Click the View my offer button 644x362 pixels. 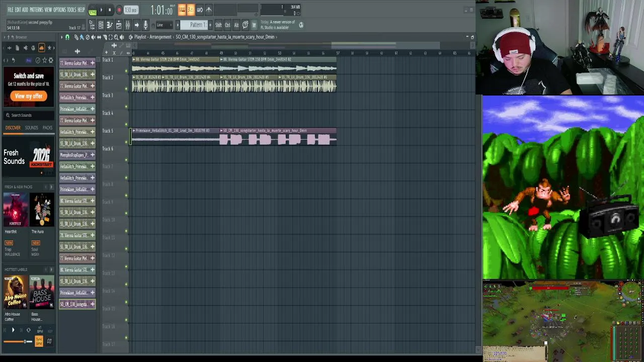29,96
